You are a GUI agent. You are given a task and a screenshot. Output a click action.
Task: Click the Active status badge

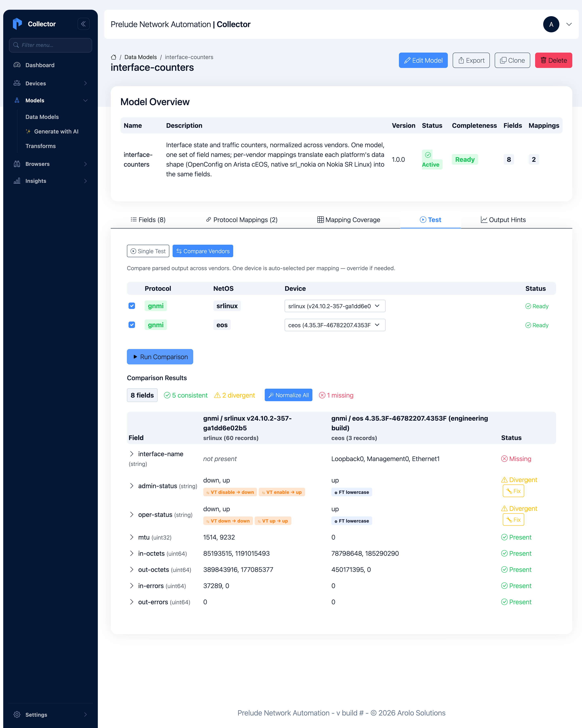click(432, 160)
